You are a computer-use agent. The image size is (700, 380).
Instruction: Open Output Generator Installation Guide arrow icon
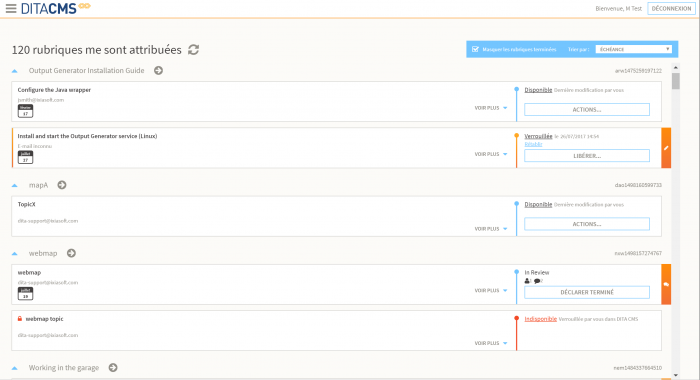pos(158,71)
